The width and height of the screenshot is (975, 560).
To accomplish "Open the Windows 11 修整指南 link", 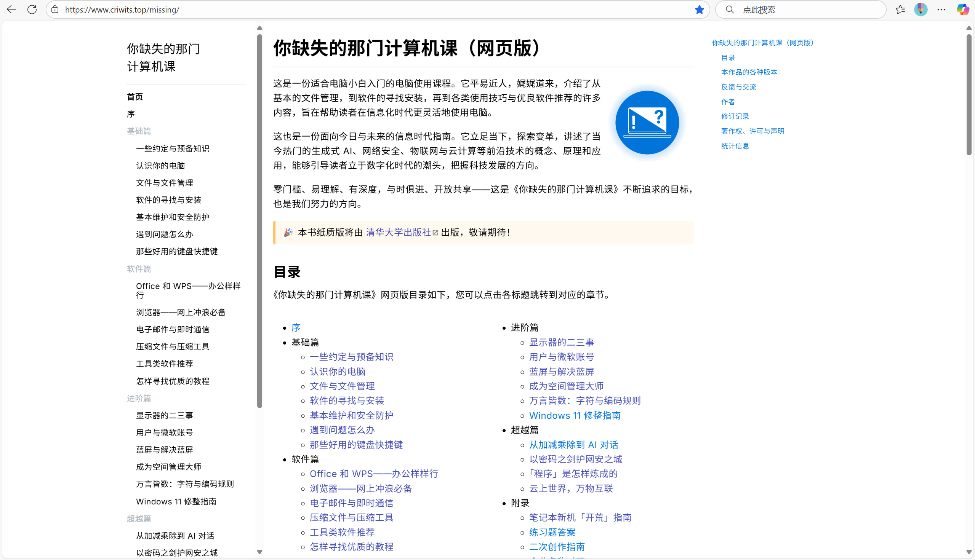I will tap(574, 415).
